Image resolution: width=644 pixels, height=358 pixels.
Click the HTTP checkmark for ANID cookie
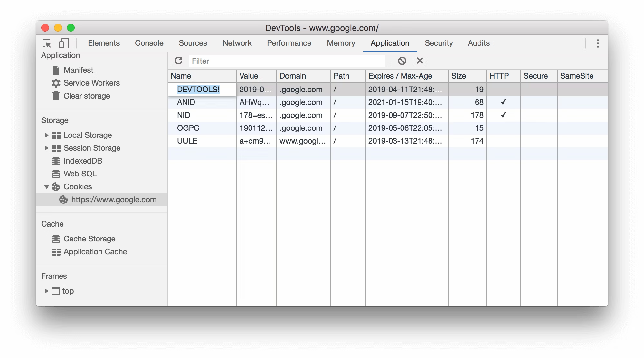[503, 102]
